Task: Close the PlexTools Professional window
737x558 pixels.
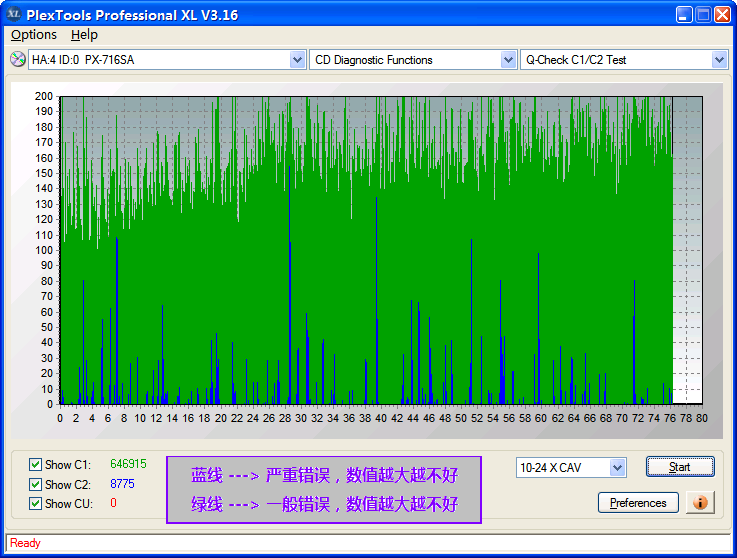Action: click(723, 14)
